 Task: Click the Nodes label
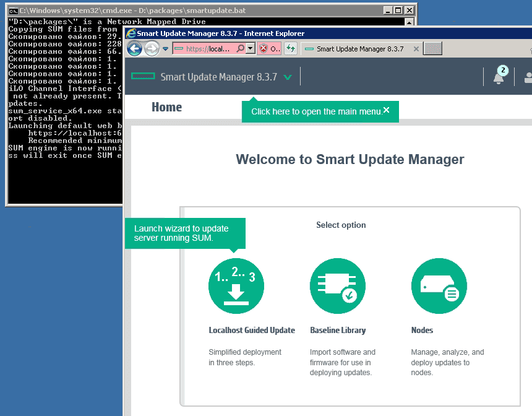pyautogui.click(x=422, y=330)
